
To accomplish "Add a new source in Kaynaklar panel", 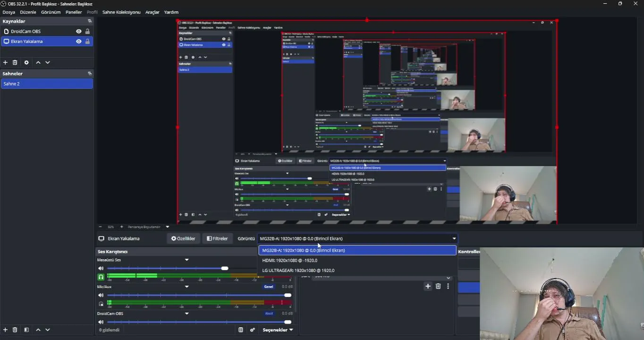I will point(5,62).
